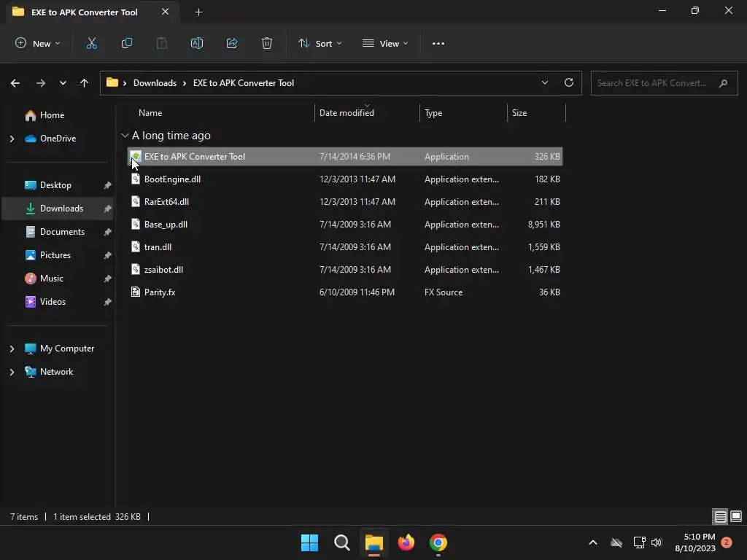This screenshot has height=560, width=747.
Task: Open the View dropdown menu
Action: click(385, 43)
